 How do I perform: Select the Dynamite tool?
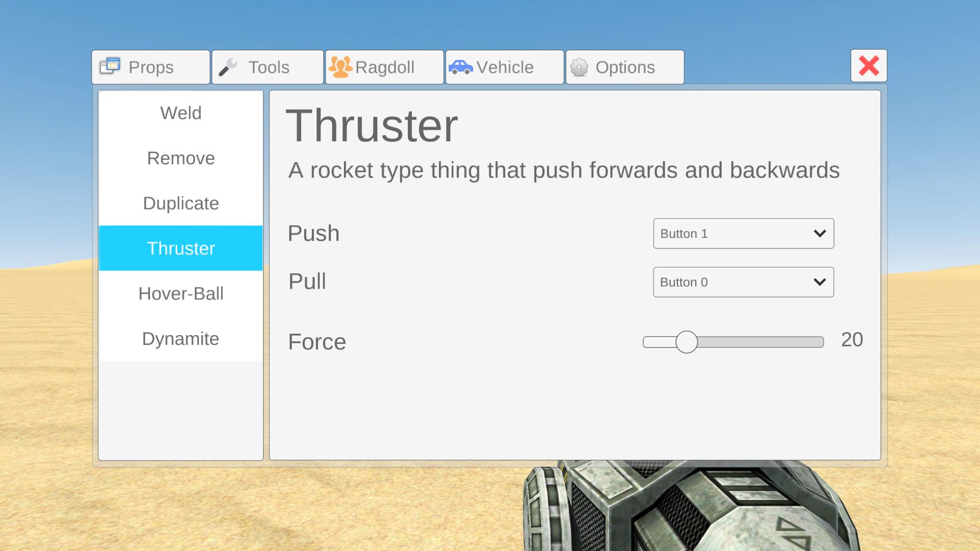pyautogui.click(x=180, y=338)
